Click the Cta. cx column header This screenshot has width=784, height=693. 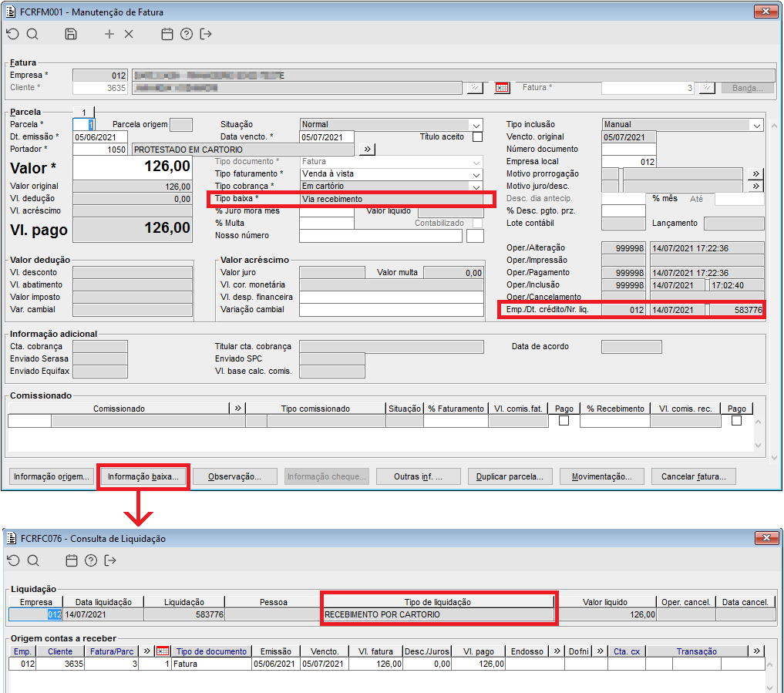627,651
